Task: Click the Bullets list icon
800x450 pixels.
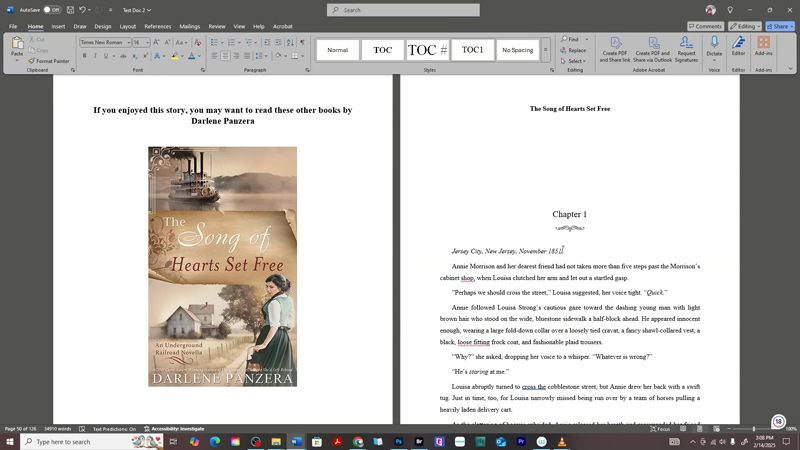Action: point(214,42)
